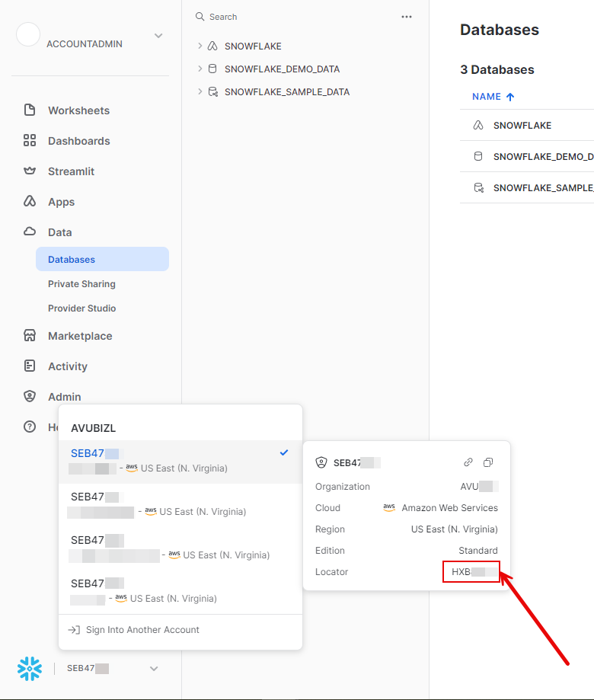Click the 3 Databases heading
The image size is (594, 700).
pos(497,69)
